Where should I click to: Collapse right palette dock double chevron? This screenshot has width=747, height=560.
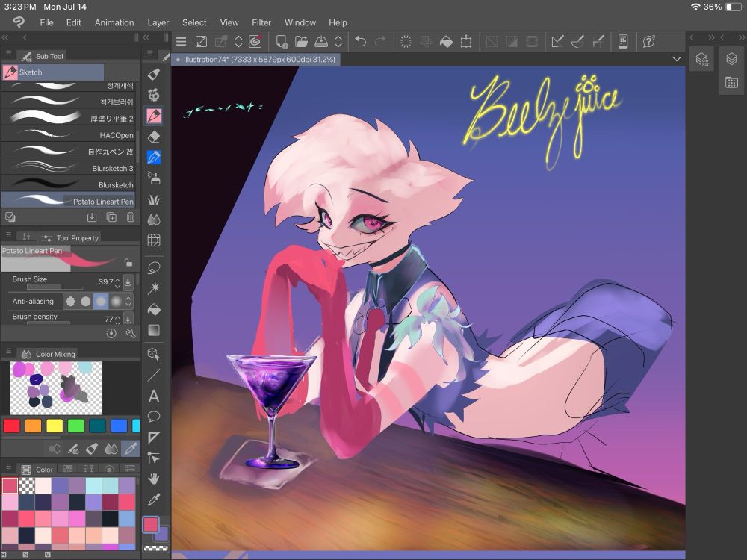(741, 37)
